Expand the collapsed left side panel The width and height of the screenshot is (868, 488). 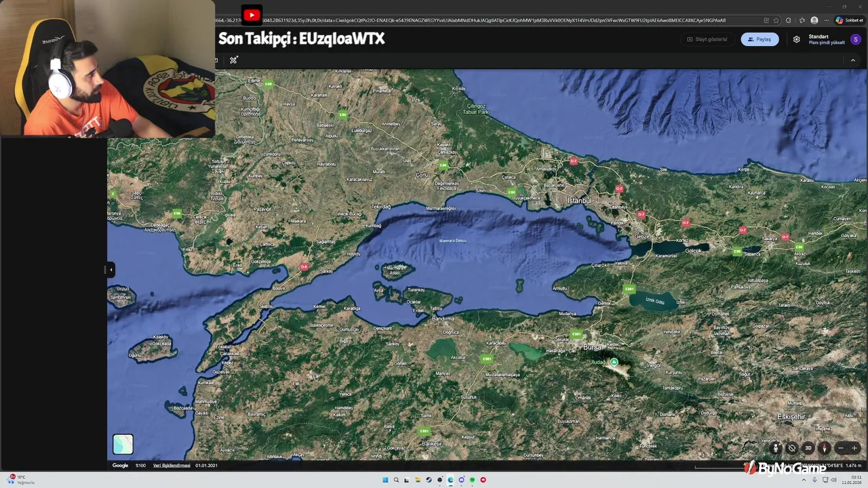[x=111, y=270]
